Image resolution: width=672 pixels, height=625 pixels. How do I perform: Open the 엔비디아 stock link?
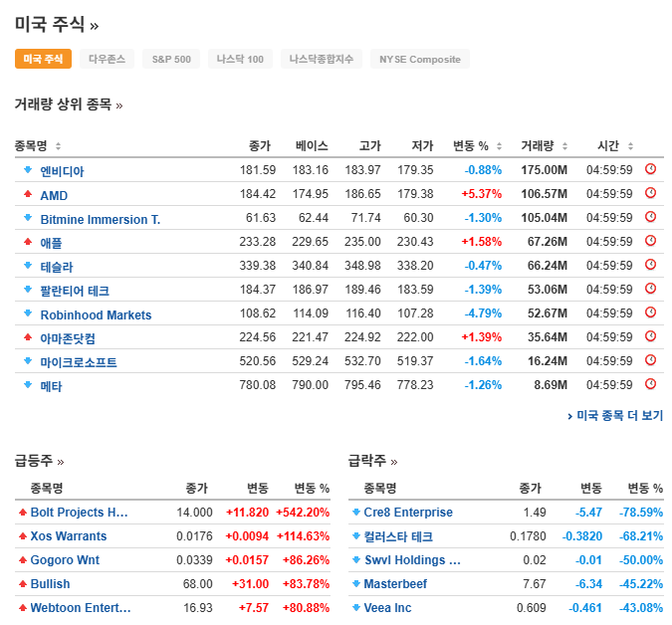62,171
